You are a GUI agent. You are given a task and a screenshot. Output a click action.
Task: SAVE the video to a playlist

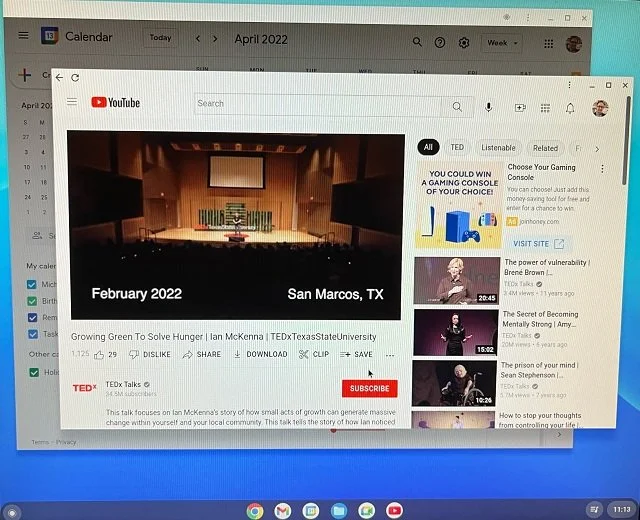pos(356,354)
